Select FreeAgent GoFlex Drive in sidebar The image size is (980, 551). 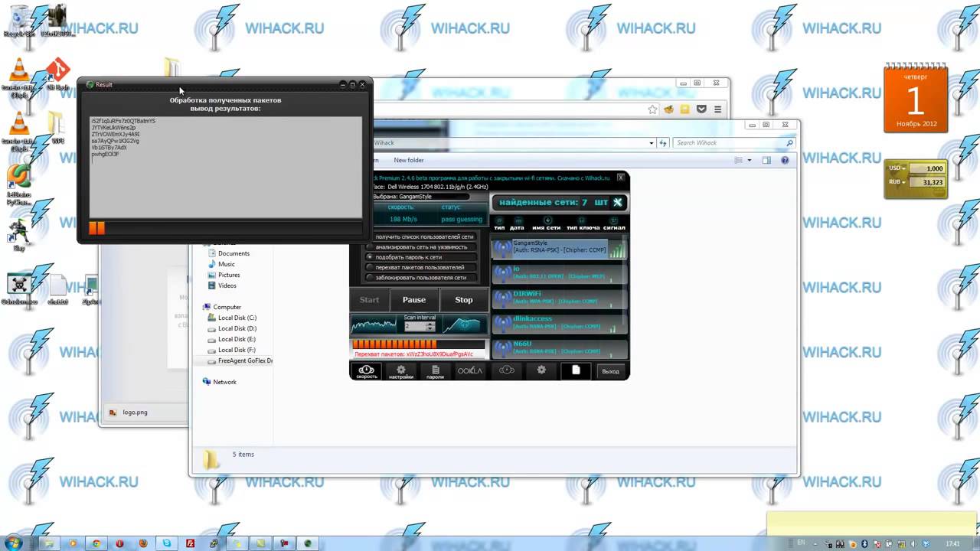pyautogui.click(x=240, y=360)
